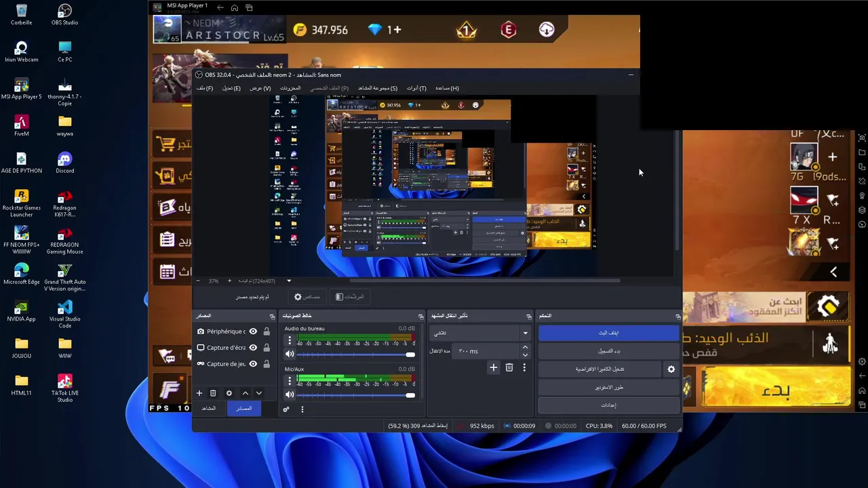The height and width of the screenshot is (488, 868).
Task: Zoom in the OBS preview
Action: (229, 281)
